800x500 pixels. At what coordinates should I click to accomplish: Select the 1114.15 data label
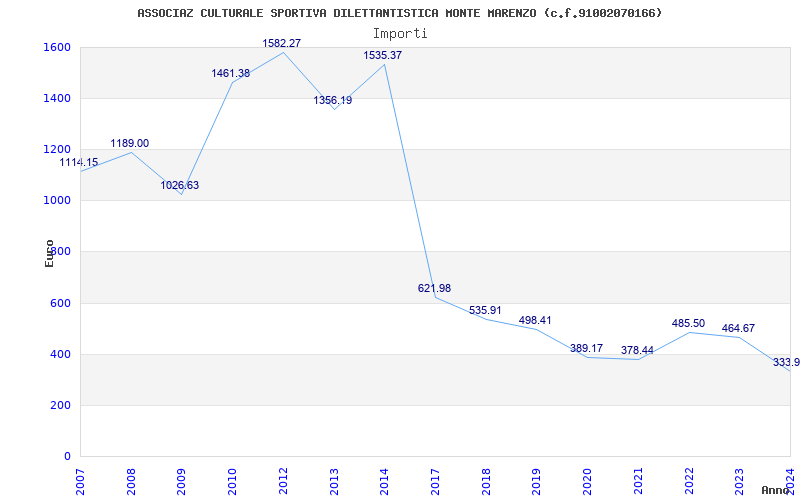(x=79, y=162)
